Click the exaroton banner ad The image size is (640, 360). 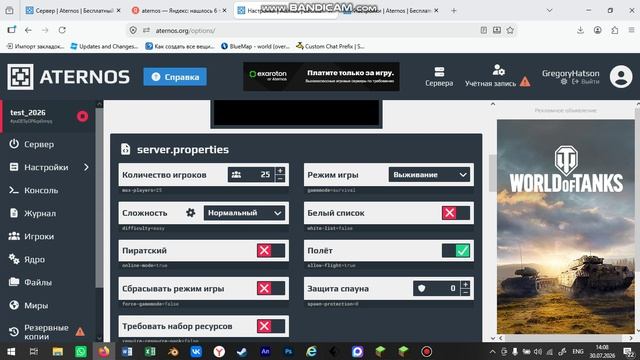tap(321, 76)
